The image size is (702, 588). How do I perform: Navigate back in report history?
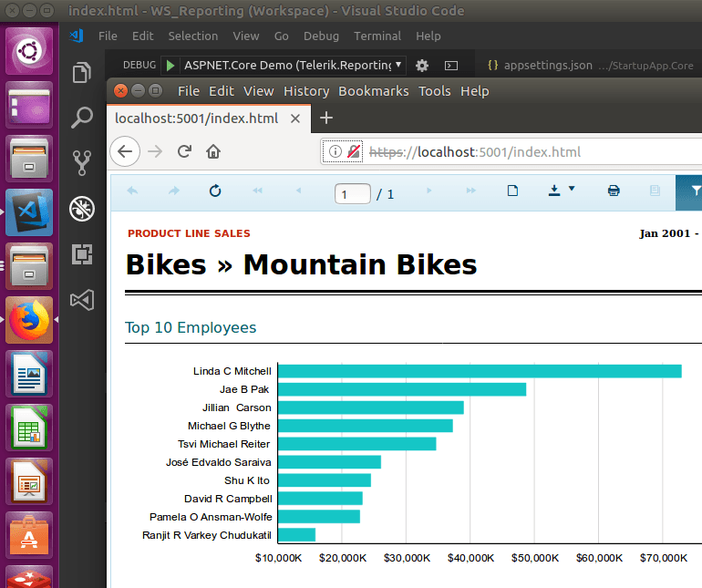132,191
